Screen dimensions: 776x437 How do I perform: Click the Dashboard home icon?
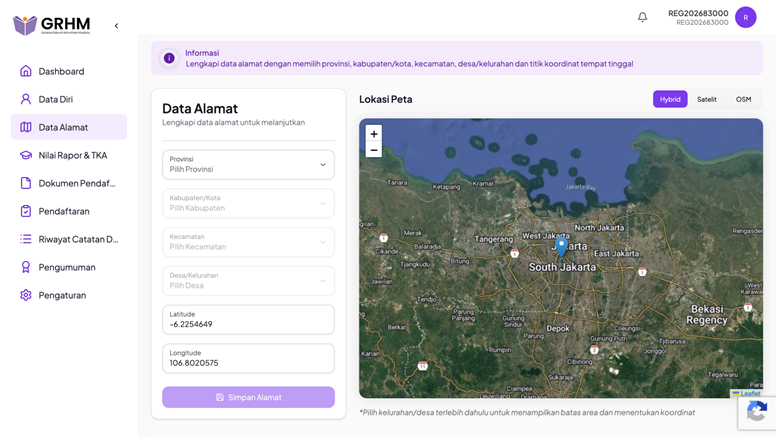[x=26, y=71]
